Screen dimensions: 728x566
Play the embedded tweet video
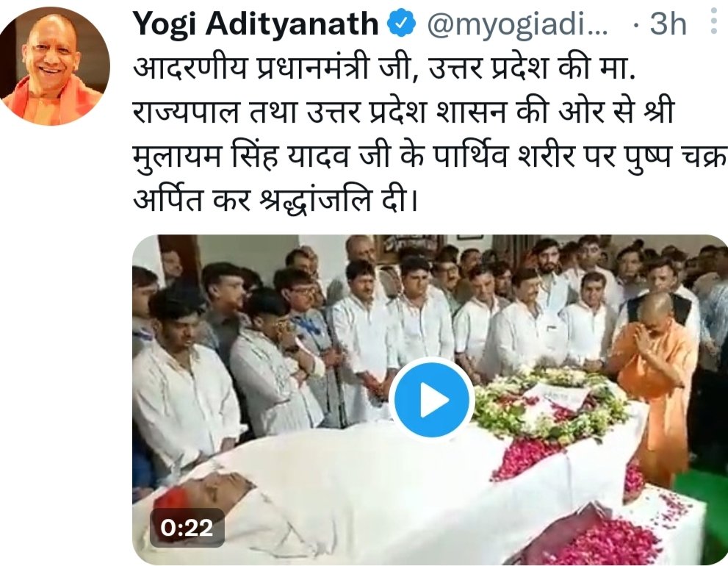[432, 400]
